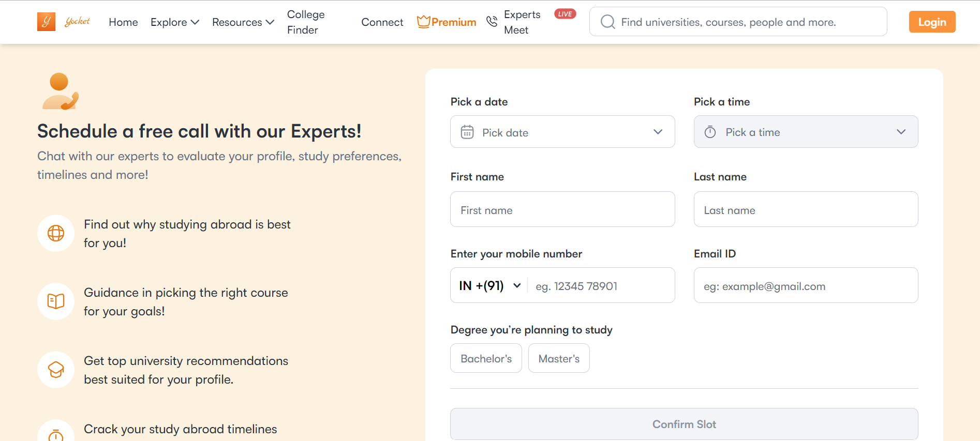Click the calendar icon in Pick date
Viewport: 980px width, 441px height.
[467, 132]
